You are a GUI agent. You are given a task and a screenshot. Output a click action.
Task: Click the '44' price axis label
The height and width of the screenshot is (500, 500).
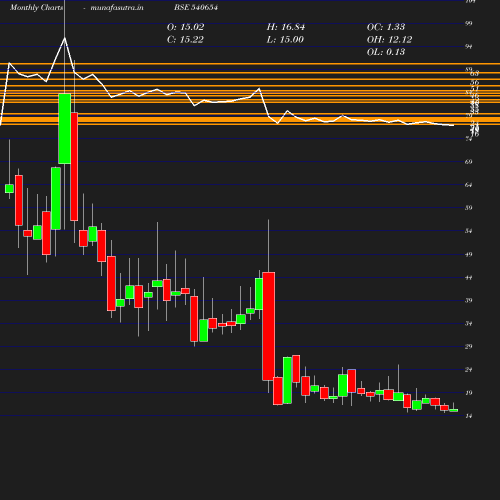[469, 278]
